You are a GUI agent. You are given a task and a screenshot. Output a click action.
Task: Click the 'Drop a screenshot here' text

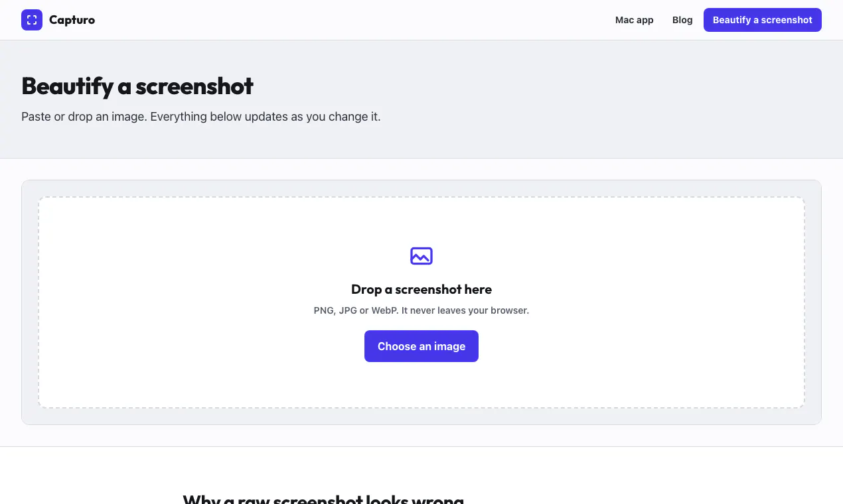pos(421,289)
